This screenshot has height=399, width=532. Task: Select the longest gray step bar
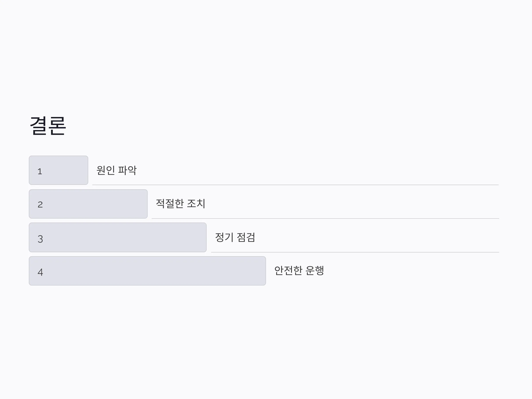pyautogui.click(x=147, y=271)
